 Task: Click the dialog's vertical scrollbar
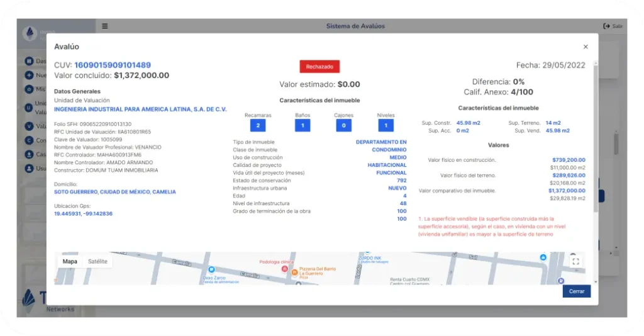click(595, 157)
